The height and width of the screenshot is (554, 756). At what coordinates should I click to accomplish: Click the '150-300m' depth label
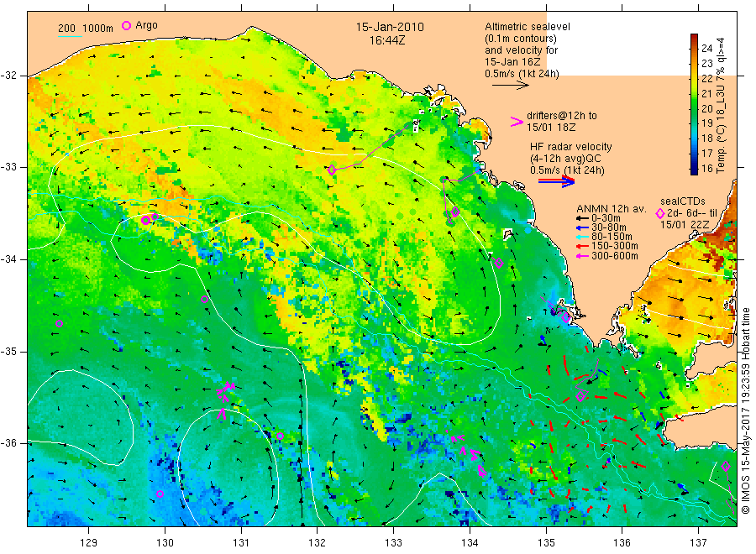(615, 246)
